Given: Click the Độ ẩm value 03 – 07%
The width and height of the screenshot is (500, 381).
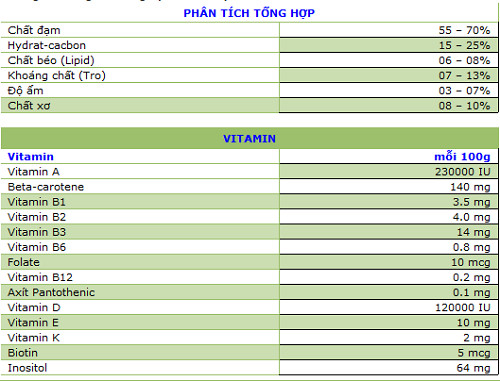Looking at the screenshot, I should (x=464, y=91).
